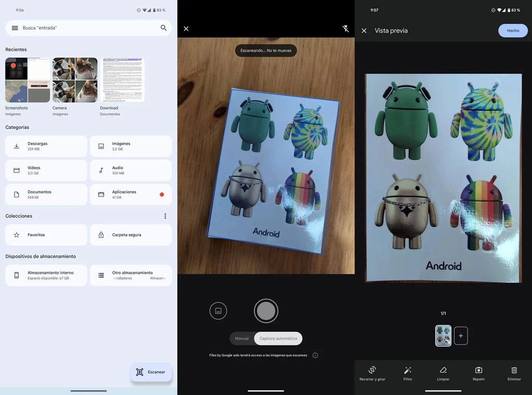Tap the scanned page thumbnail below 1/1

[x=443, y=335]
